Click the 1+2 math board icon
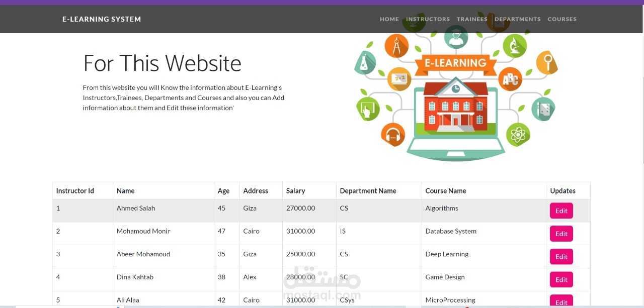 coord(400,79)
